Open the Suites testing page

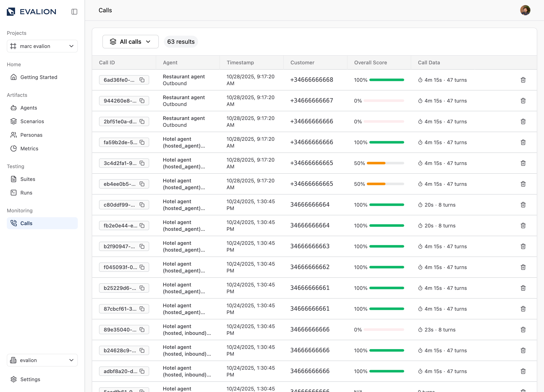[x=28, y=179]
